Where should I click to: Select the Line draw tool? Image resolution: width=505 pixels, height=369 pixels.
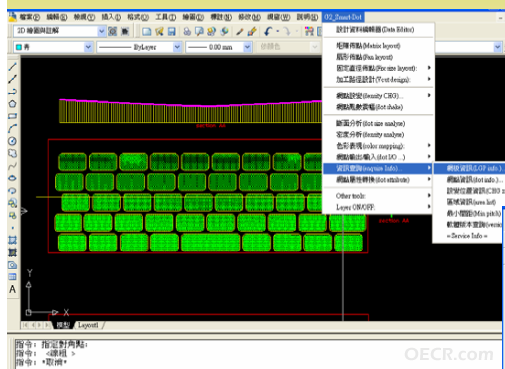click(12, 67)
